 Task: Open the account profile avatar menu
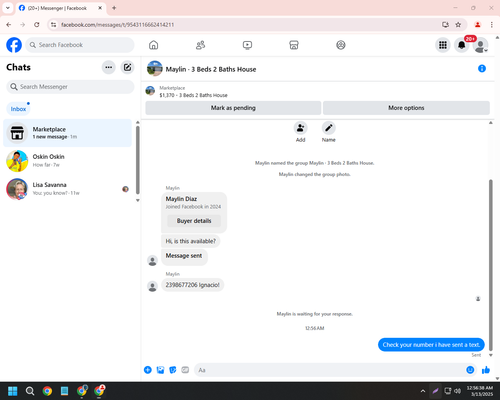(x=481, y=45)
